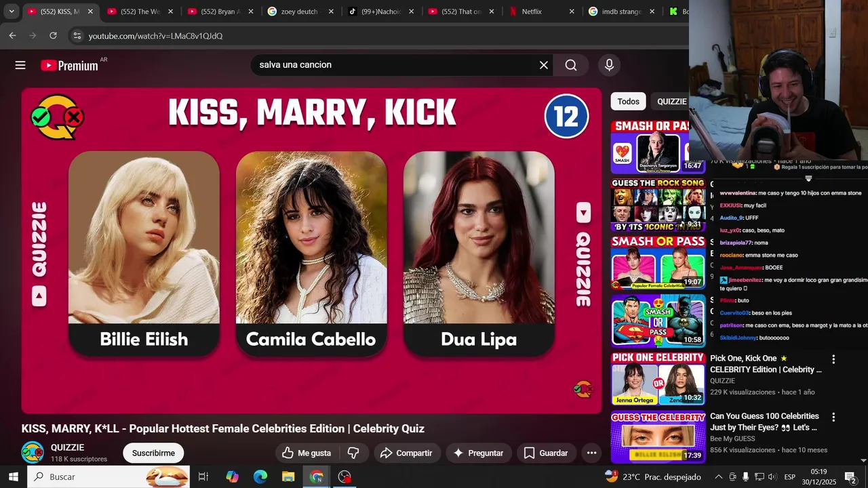Click the Compartir share button

click(406, 453)
